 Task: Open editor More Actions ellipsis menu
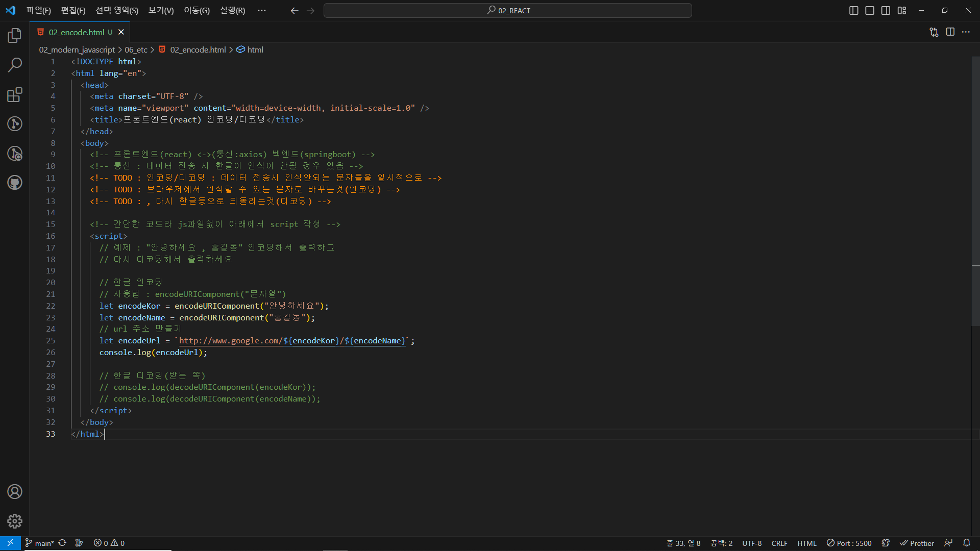pos(966,32)
